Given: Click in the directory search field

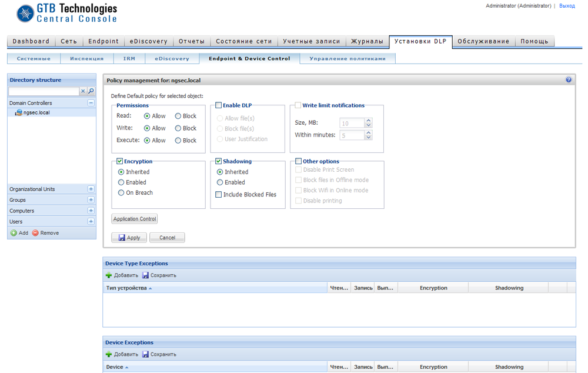Looking at the screenshot, I should tap(44, 91).
